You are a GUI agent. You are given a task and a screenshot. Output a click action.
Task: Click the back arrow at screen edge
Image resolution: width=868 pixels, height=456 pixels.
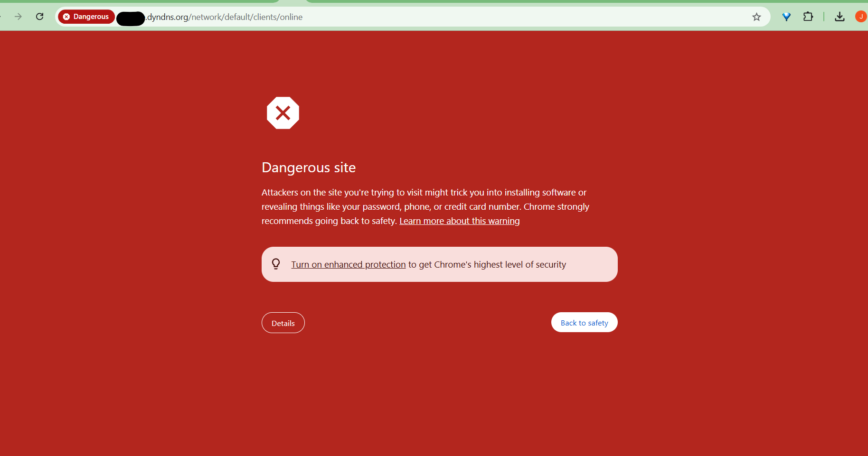(x=2, y=16)
